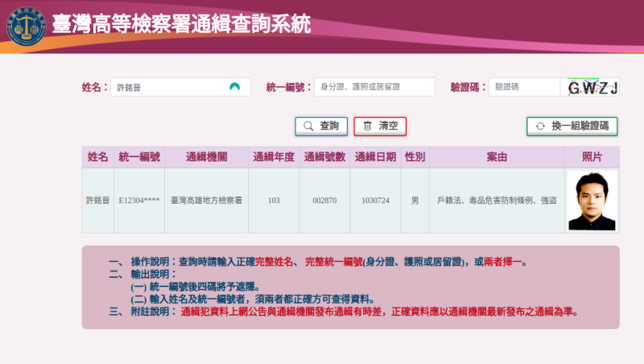Select the 驗證碼 captcha input box
The image size is (644, 364).
tap(523, 87)
